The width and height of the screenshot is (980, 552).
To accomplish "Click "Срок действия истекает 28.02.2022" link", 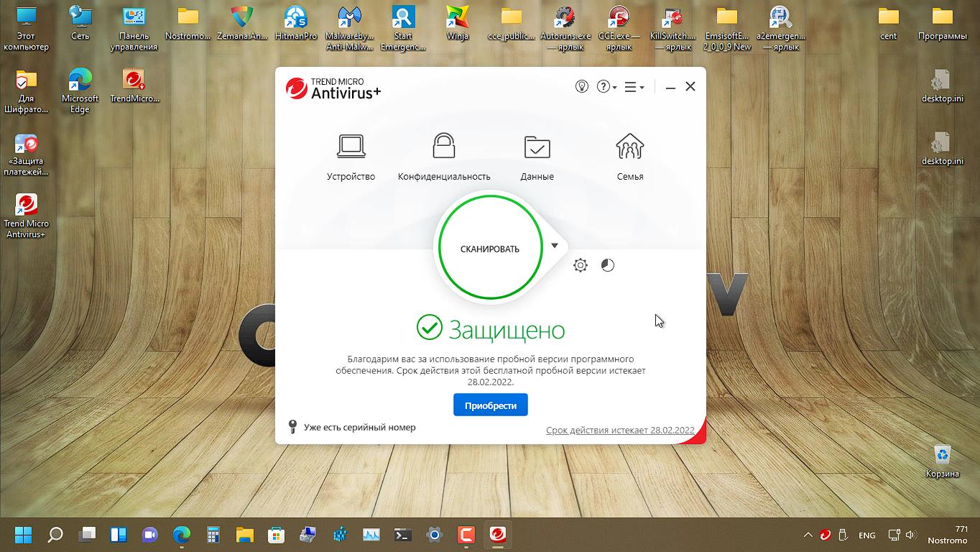I will pos(620,431).
